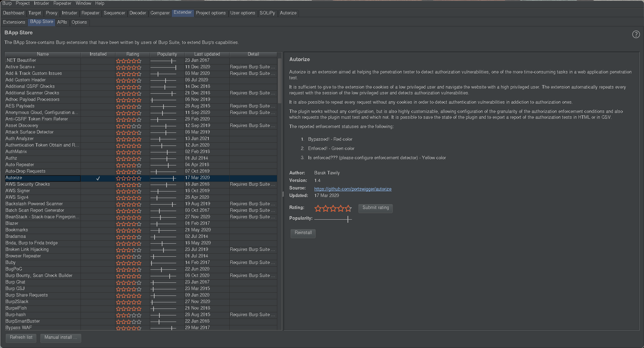
Task: Click the Refresh list button
Action: click(21, 337)
